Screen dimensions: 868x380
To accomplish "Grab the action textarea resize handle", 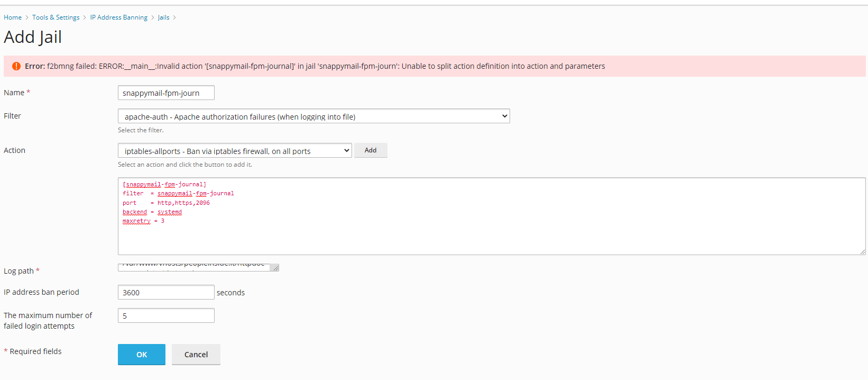I will coord(862,251).
